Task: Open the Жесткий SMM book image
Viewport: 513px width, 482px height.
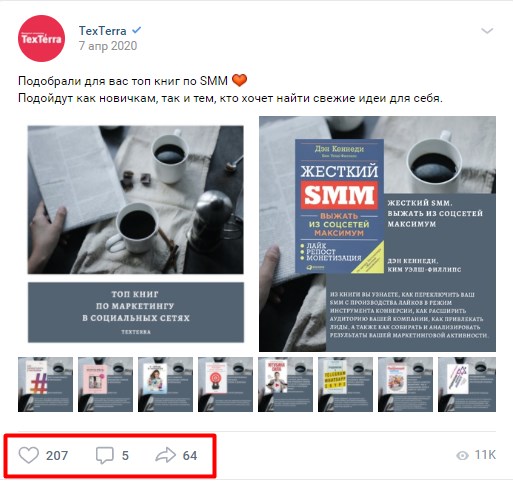Action: 377,234
